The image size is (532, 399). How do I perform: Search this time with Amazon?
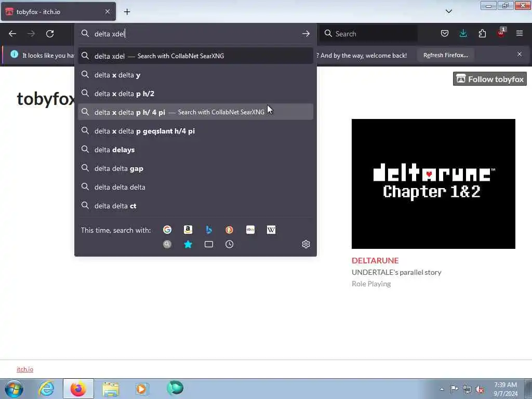pos(188,230)
